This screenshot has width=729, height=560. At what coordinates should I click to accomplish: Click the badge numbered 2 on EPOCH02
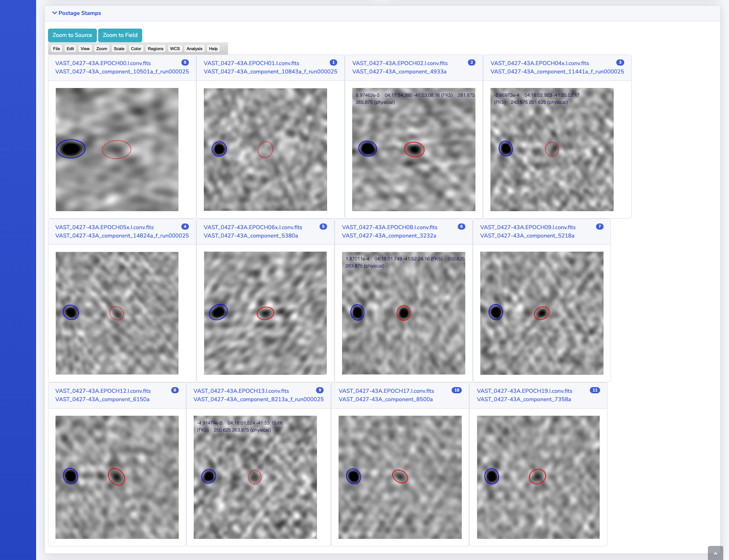click(x=472, y=62)
